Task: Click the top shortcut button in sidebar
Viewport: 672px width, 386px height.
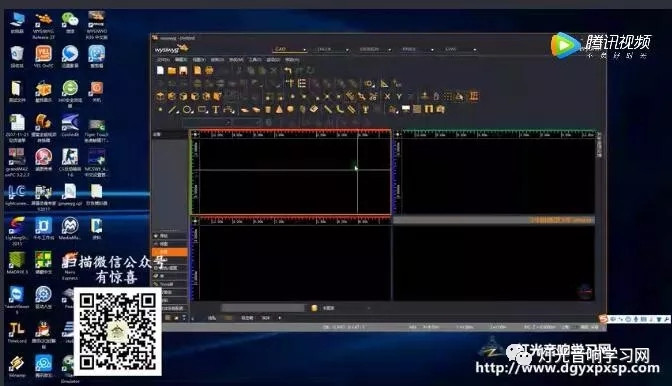Action: [170, 236]
